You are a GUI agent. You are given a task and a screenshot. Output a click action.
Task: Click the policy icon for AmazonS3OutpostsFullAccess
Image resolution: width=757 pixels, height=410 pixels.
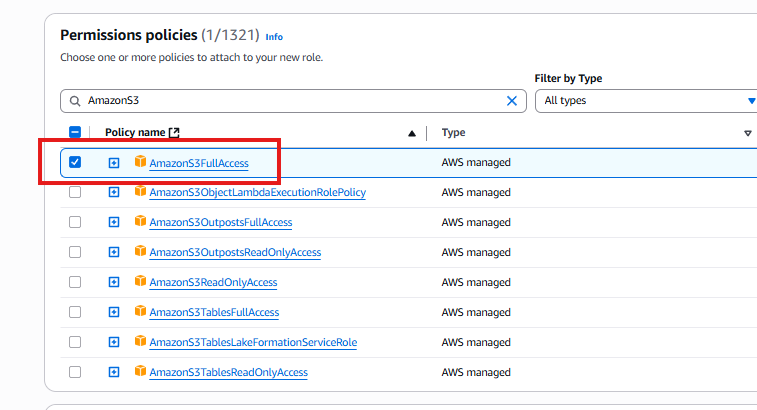click(x=140, y=221)
